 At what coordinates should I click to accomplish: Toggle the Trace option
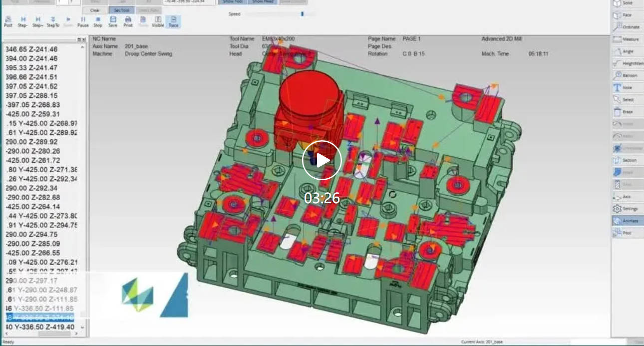point(173,21)
